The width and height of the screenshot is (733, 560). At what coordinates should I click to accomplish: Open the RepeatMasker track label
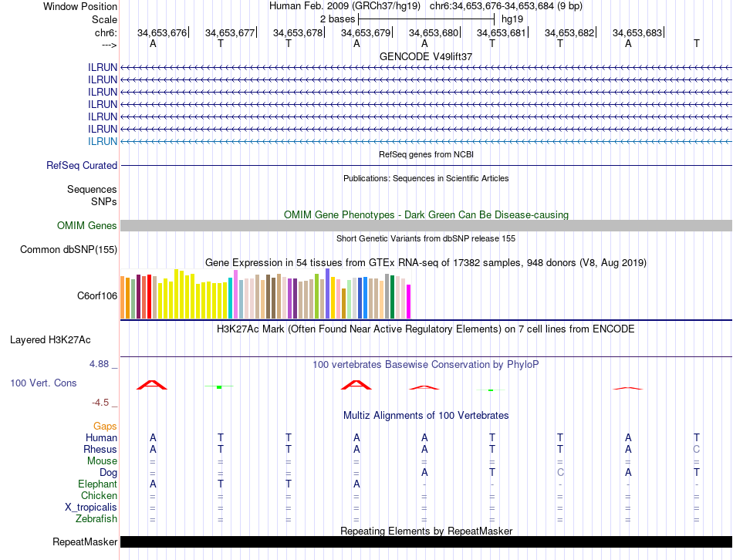85,542
